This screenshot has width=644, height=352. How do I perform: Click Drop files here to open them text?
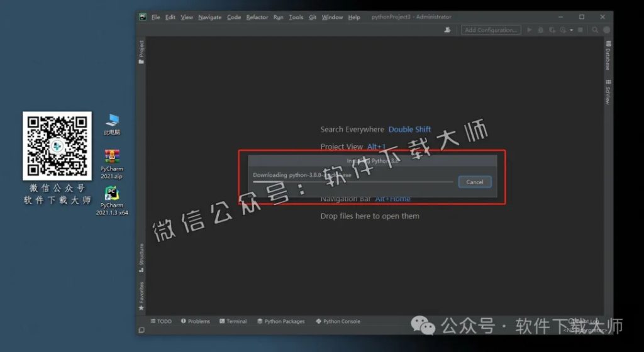coord(370,216)
